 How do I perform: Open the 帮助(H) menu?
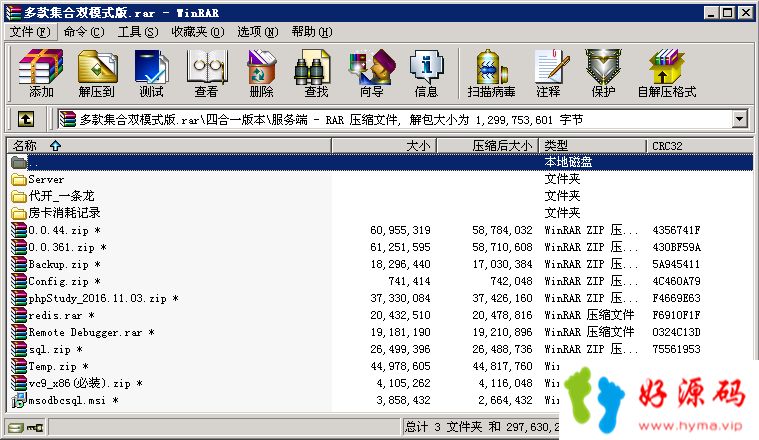(x=312, y=32)
